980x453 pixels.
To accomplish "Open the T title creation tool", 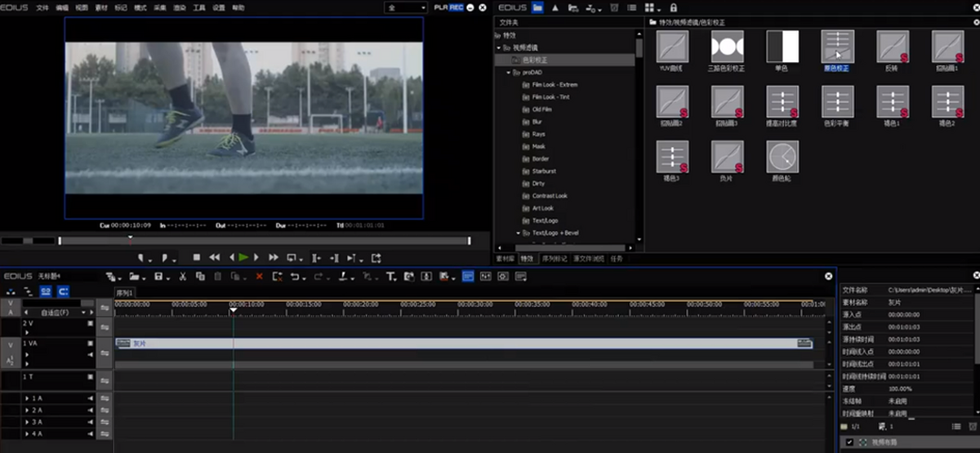I will pos(390,277).
